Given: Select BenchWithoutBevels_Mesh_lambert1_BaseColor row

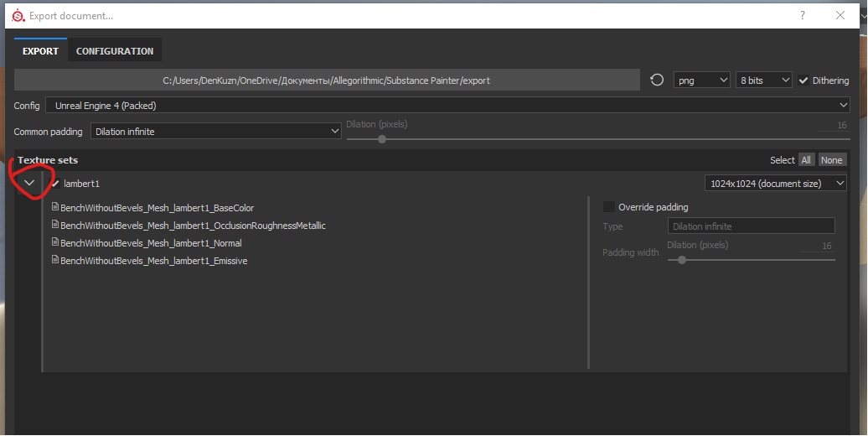Looking at the screenshot, I should (158, 208).
